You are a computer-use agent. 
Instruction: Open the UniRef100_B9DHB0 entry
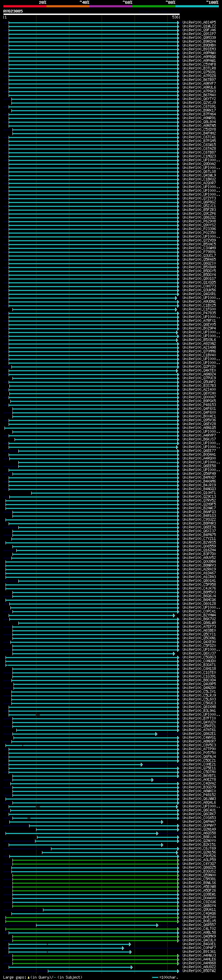[x=199, y=45]
